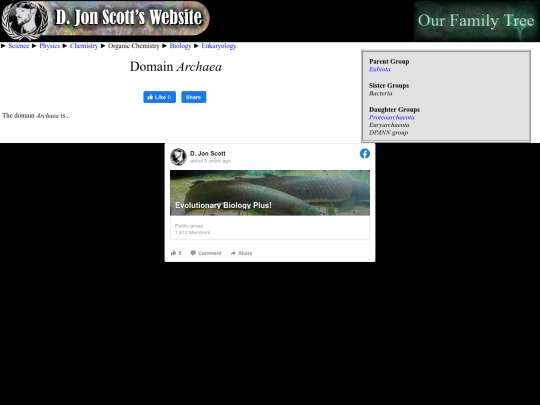Click the blue Share button under title
Screen dimensions: 540x405
coord(194,97)
